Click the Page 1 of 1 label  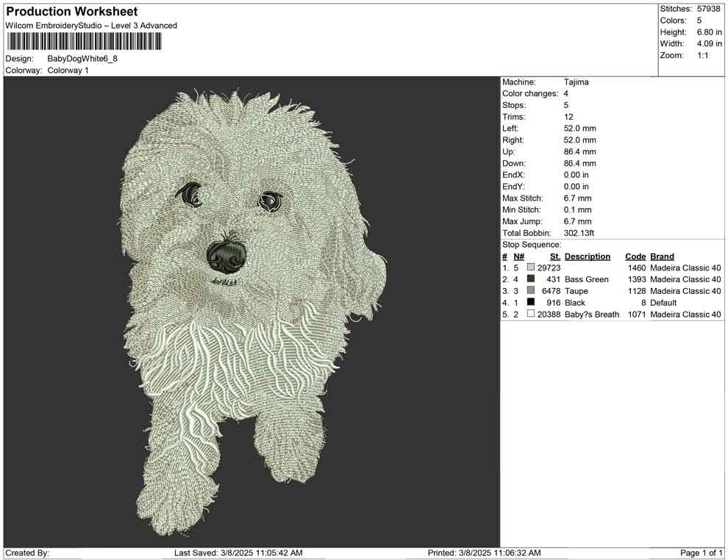[702, 553]
